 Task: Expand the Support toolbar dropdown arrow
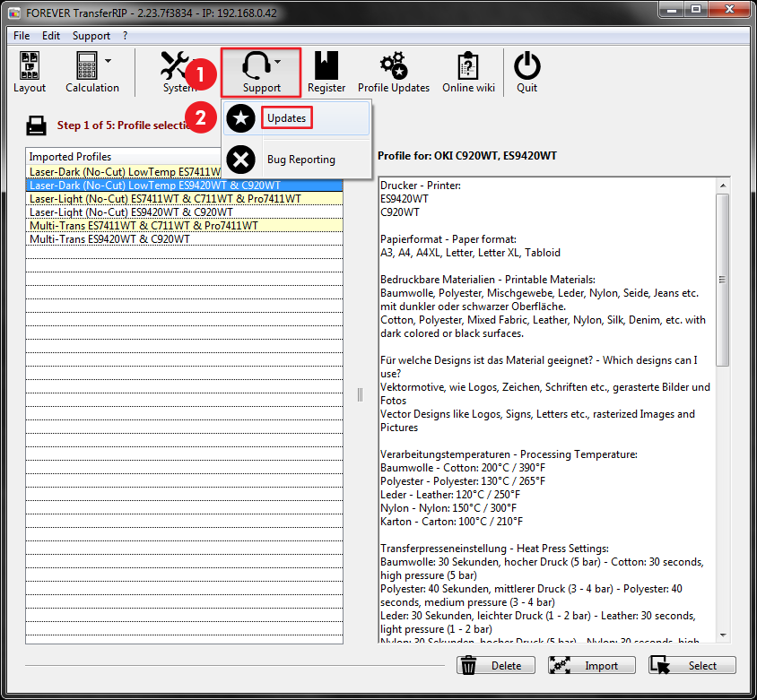(x=278, y=61)
